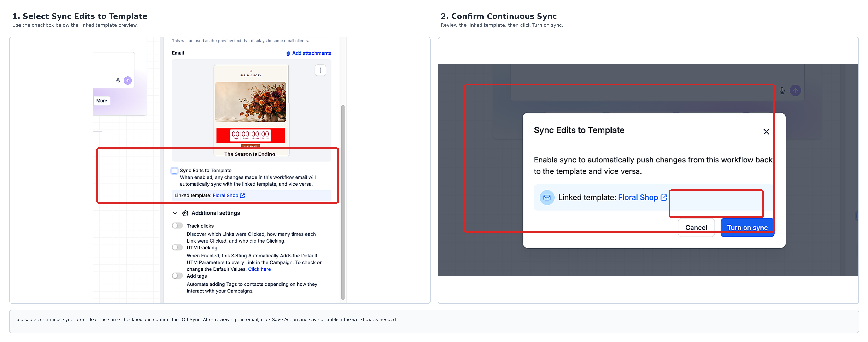Click the paperclip attachment icon
Viewport: 868px width, 342px height.
click(x=288, y=53)
